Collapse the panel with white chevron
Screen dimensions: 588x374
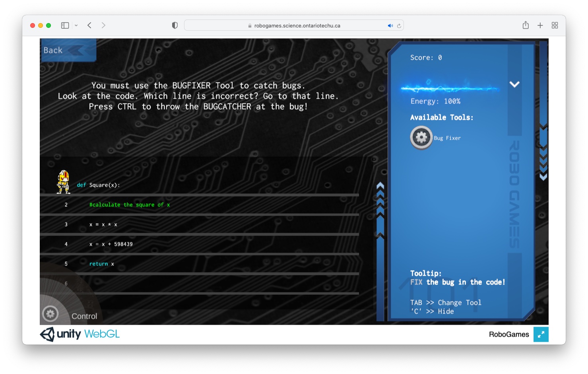click(514, 84)
